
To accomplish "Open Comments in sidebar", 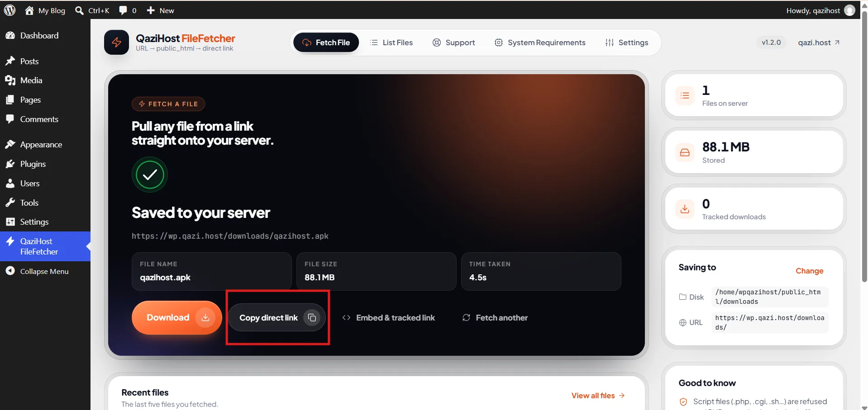I will [45, 119].
